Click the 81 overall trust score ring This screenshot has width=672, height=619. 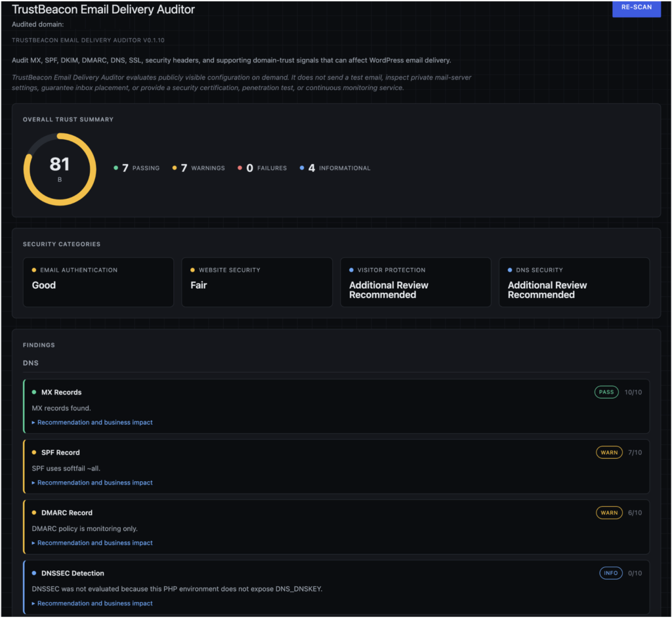[60, 169]
